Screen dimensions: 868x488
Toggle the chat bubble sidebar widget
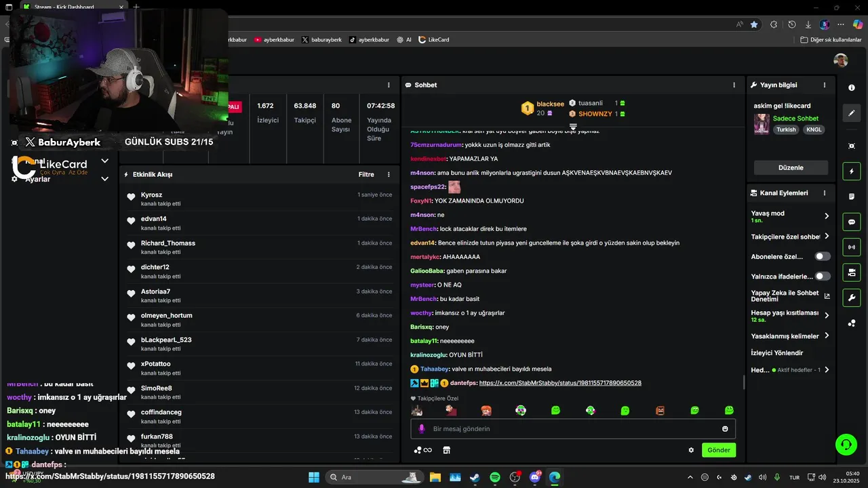(x=852, y=222)
